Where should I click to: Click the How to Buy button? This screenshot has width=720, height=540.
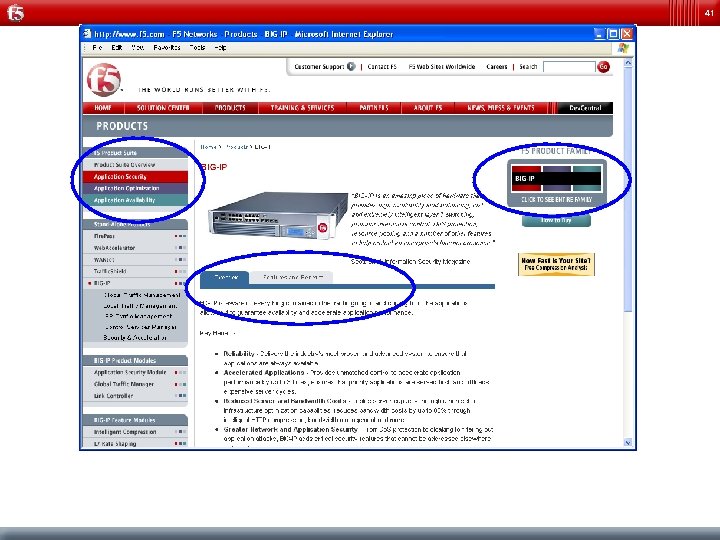(556, 220)
